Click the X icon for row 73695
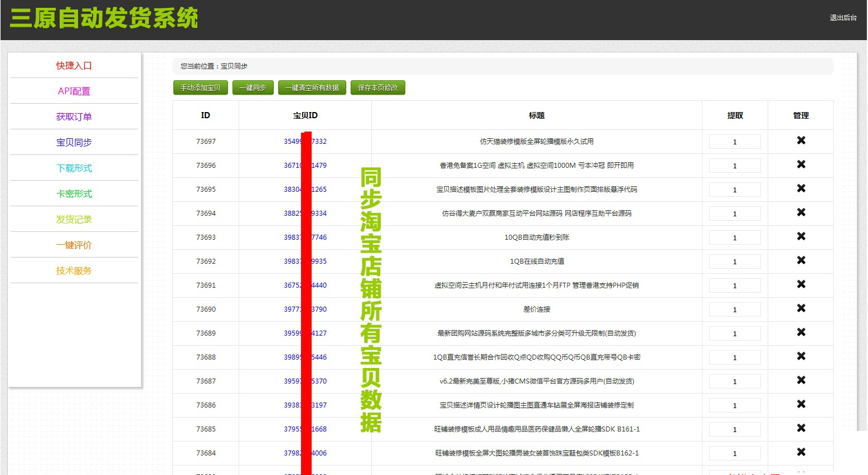Screen dimensions: 868x475 [801, 188]
